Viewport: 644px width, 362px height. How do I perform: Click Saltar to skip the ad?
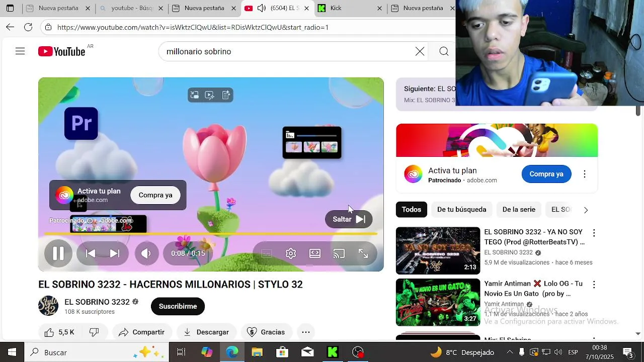click(x=349, y=219)
